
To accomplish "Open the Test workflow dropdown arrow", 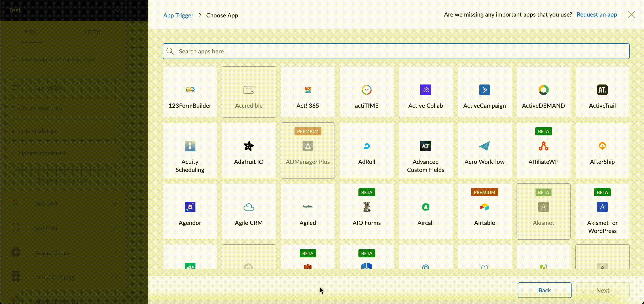I will click(117, 10).
